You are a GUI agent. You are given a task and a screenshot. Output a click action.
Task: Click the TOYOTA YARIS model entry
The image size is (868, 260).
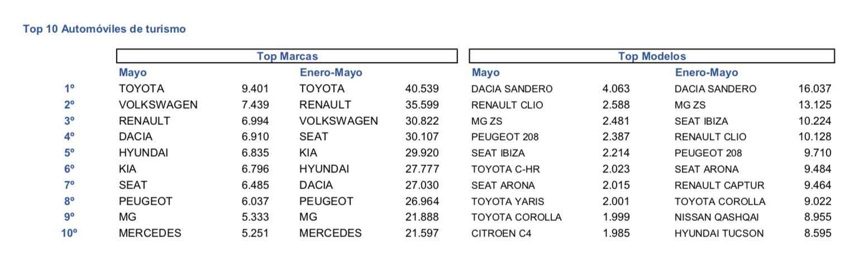click(x=507, y=201)
